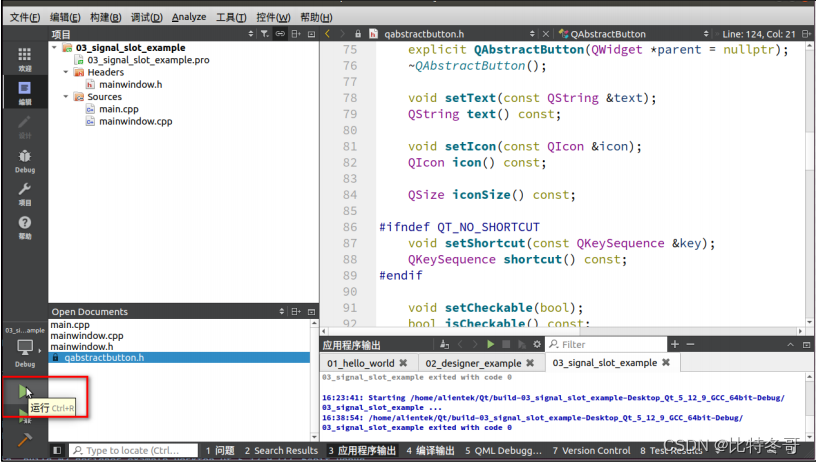816x464 pixels.
Task: Collapse the Sources folder
Action: (66, 97)
